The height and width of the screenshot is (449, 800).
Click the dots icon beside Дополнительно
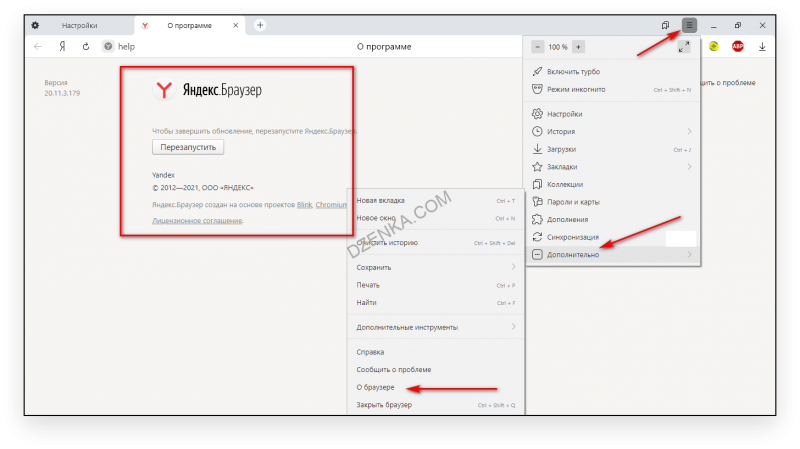[537, 255]
